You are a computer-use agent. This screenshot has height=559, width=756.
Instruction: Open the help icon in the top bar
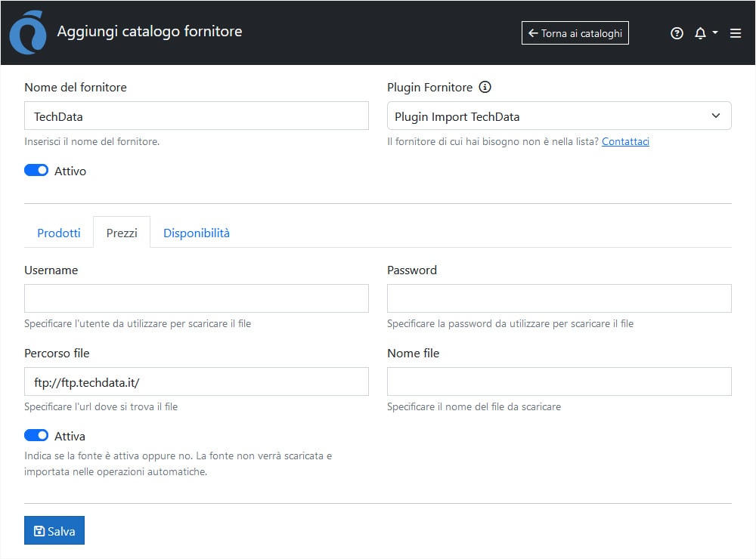point(677,33)
